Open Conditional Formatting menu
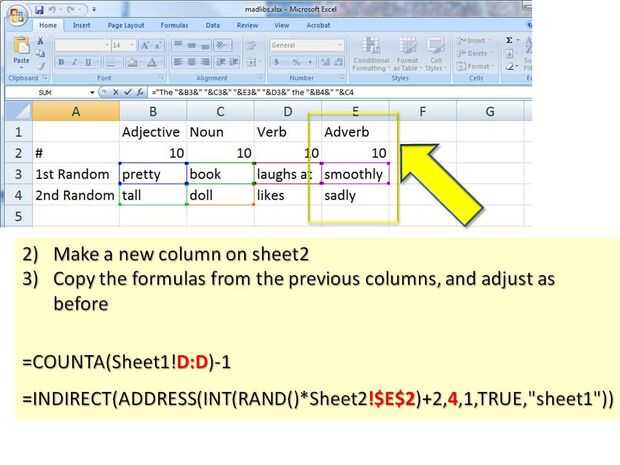This screenshot has width=620, height=465. tap(371, 54)
